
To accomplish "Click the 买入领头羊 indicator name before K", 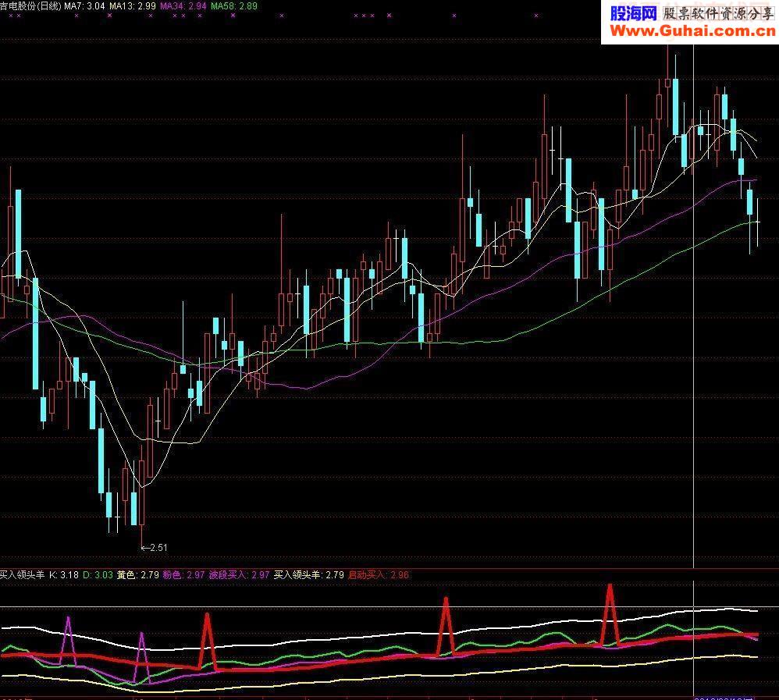I will pos(22,575).
